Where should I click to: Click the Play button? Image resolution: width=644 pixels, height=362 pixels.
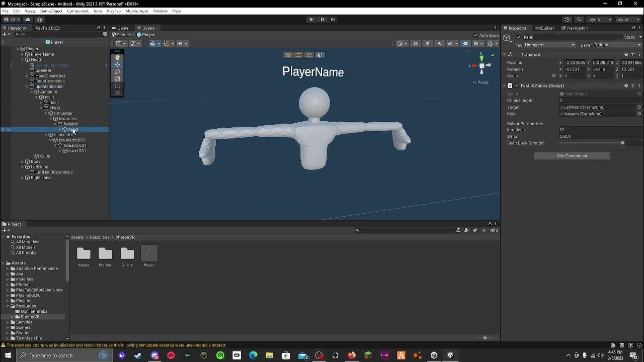tap(311, 19)
